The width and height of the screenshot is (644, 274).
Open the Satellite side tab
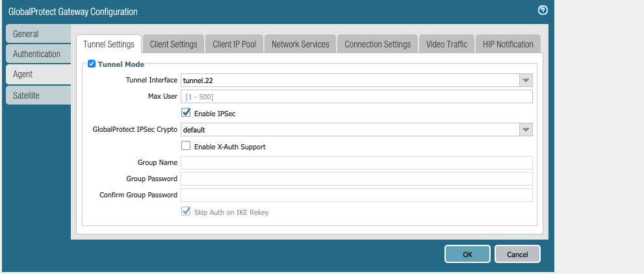point(38,95)
